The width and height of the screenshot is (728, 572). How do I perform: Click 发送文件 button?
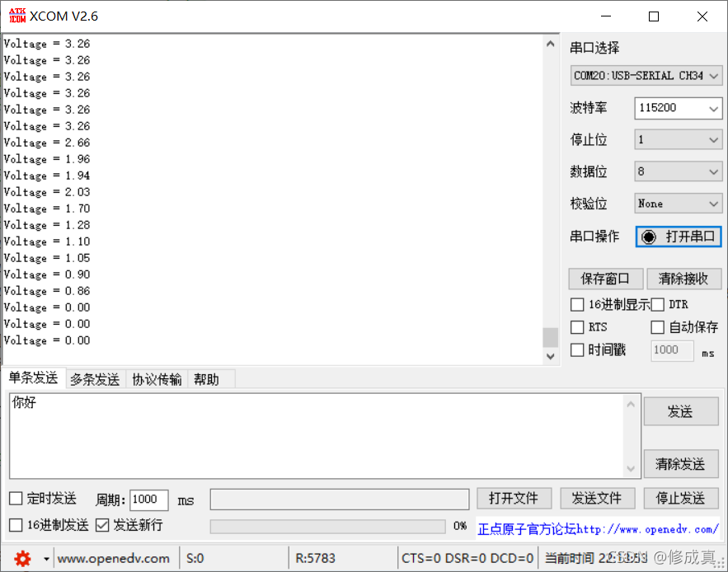click(x=597, y=499)
